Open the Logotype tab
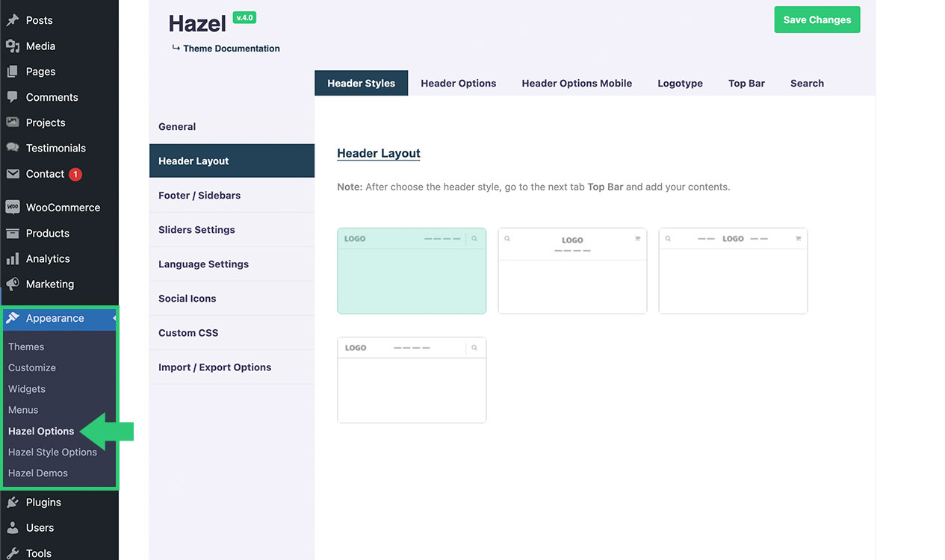The image size is (945, 560). [680, 84]
